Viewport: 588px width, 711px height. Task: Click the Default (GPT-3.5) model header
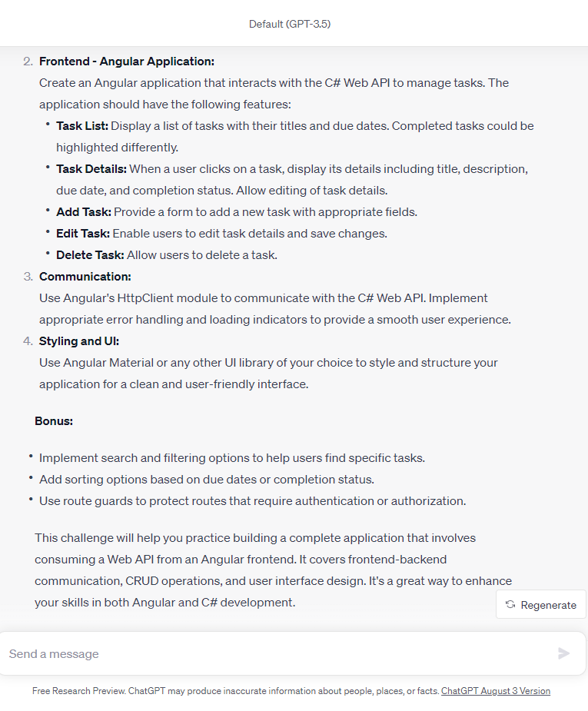pyautogui.click(x=290, y=24)
